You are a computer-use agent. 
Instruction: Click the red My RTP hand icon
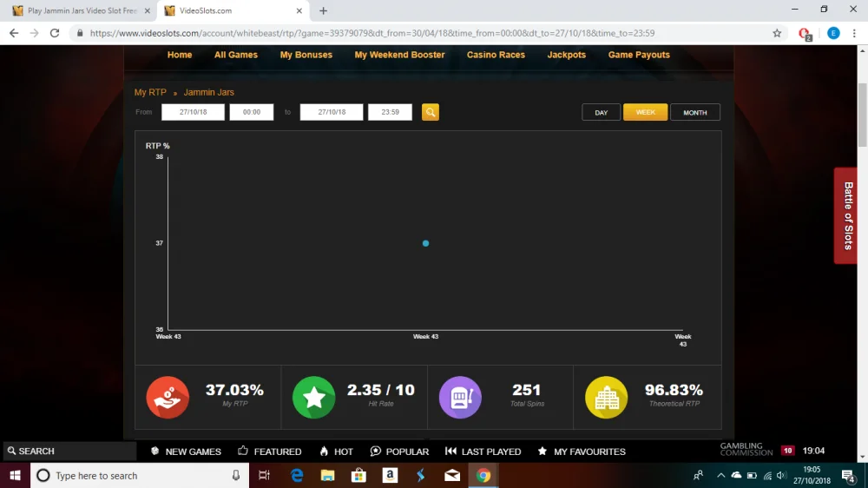click(168, 397)
